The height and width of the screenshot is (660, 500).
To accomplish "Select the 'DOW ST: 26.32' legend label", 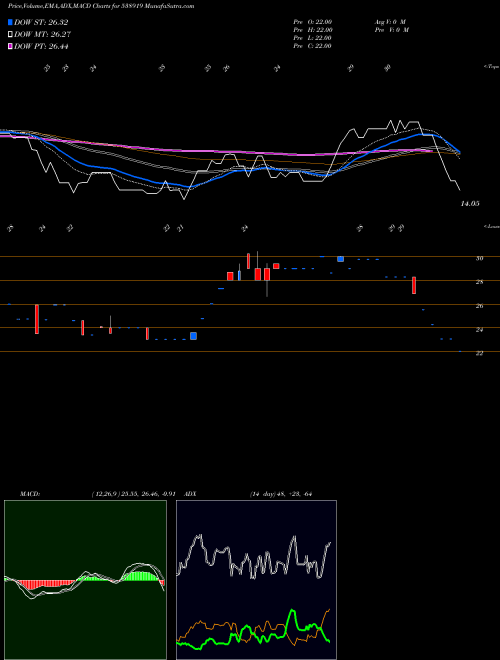I will [41, 22].
